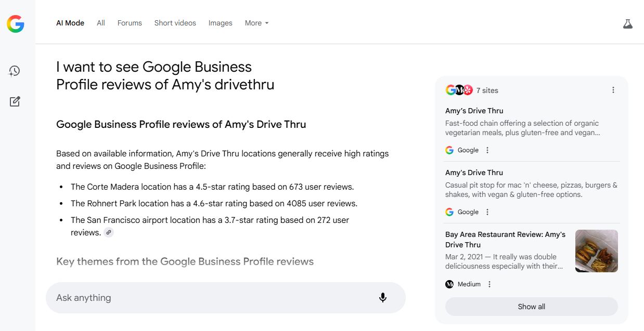Click the Key themes heading

pos(185,261)
